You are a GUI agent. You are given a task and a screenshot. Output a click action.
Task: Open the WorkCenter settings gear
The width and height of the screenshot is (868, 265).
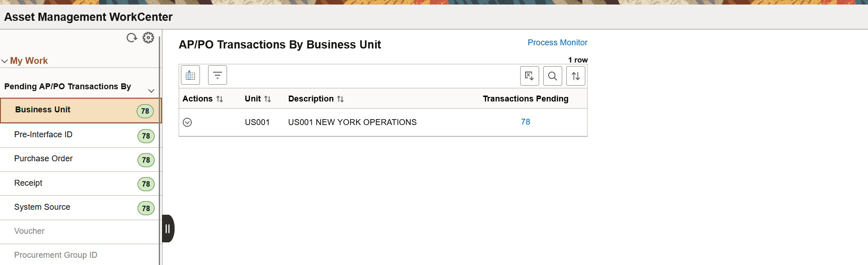pos(148,38)
